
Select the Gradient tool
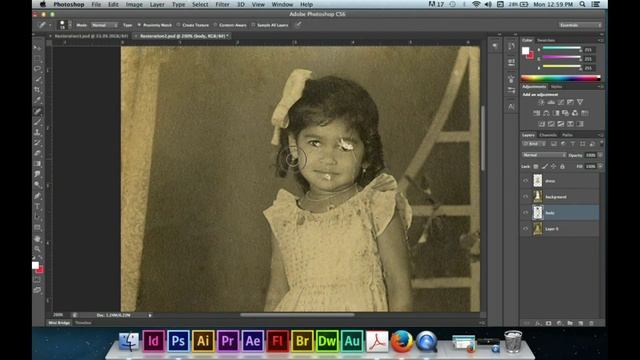pyautogui.click(x=38, y=164)
